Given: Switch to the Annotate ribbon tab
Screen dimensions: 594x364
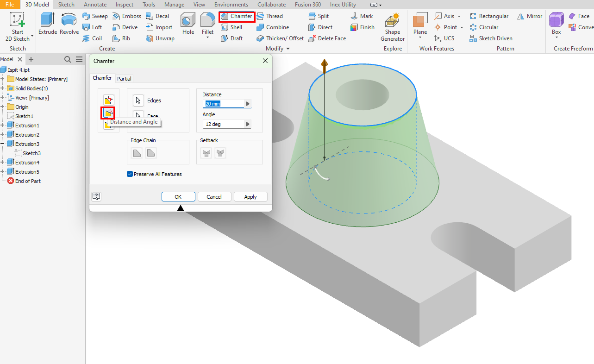Looking at the screenshot, I should point(95,5).
